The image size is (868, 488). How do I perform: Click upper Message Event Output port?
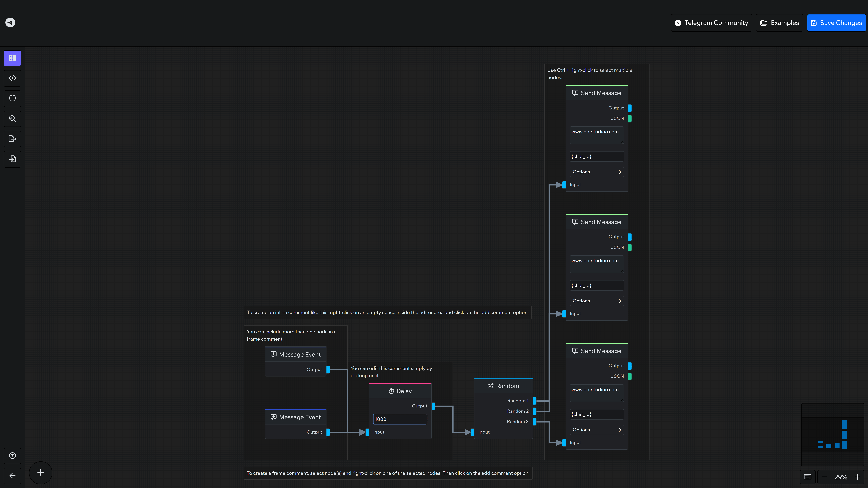pyautogui.click(x=328, y=370)
